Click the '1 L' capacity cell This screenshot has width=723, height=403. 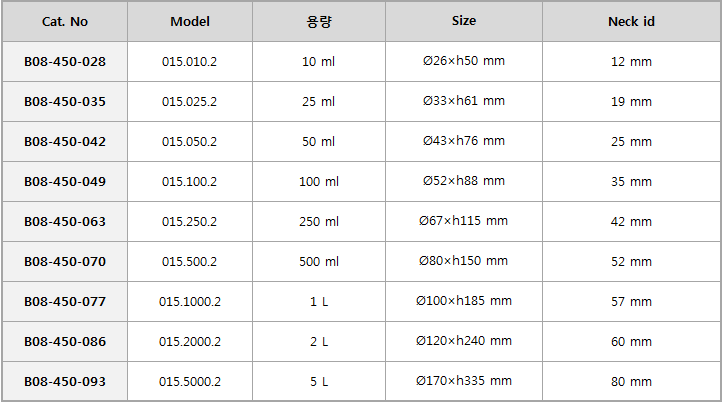click(319, 302)
